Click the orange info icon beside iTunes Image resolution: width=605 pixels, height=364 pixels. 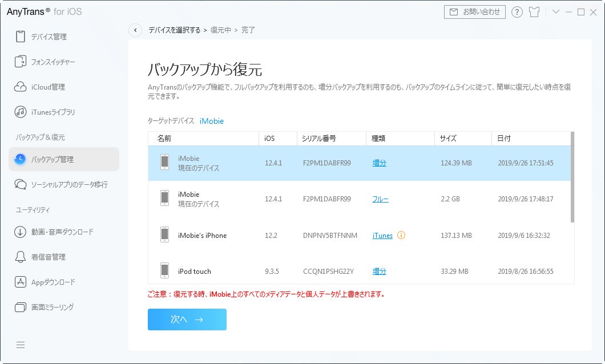click(401, 235)
